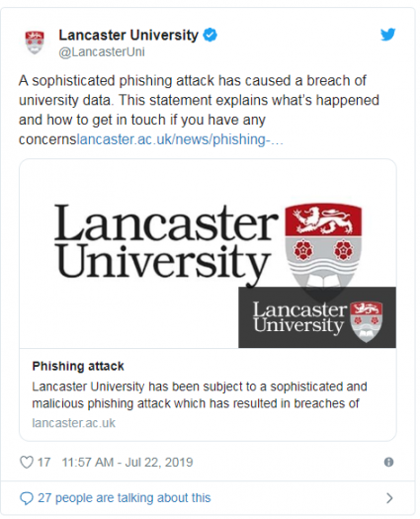Viewport: 420px width, 519px height.
Task: Click the tweet text about sophisticated phishing attack
Action: [199, 110]
